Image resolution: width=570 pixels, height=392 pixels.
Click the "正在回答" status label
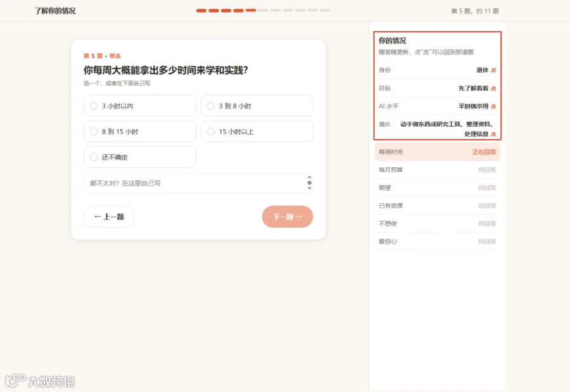pyautogui.click(x=484, y=152)
